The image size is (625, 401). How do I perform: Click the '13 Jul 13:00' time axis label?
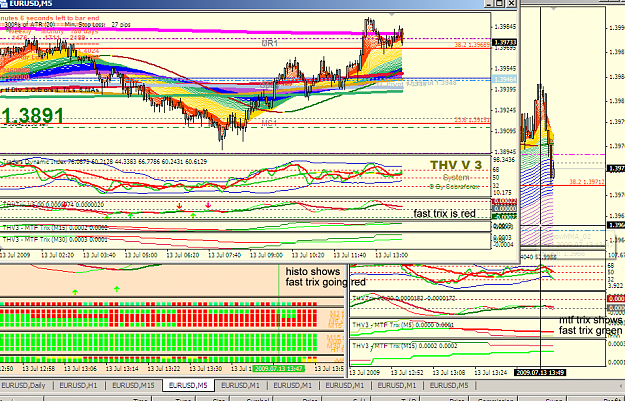click(392, 255)
